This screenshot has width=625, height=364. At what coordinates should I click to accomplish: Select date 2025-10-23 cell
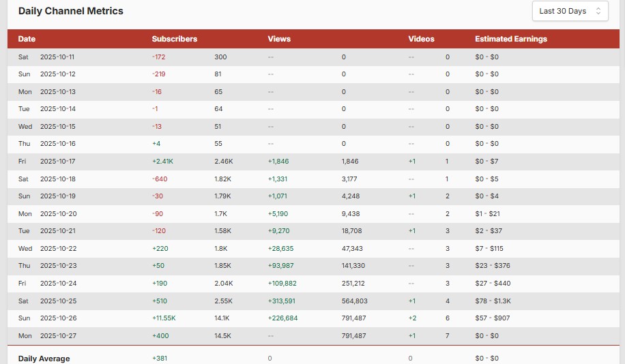point(58,265)
